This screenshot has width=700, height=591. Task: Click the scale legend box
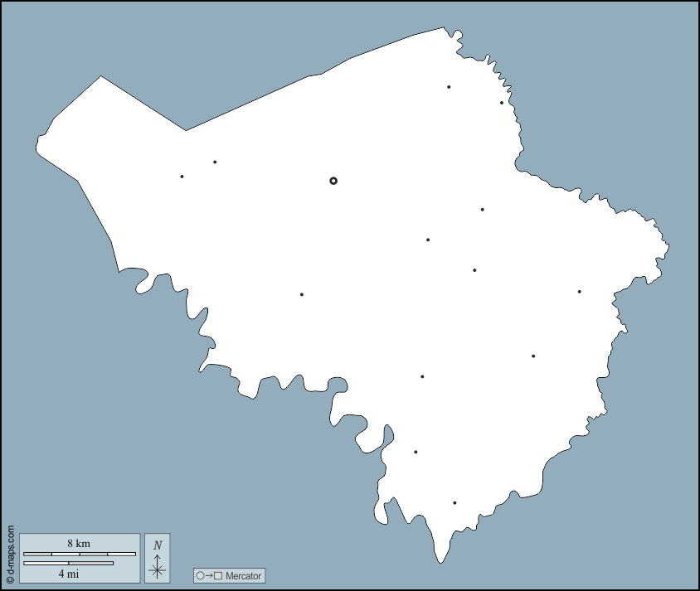coord(80,558)
